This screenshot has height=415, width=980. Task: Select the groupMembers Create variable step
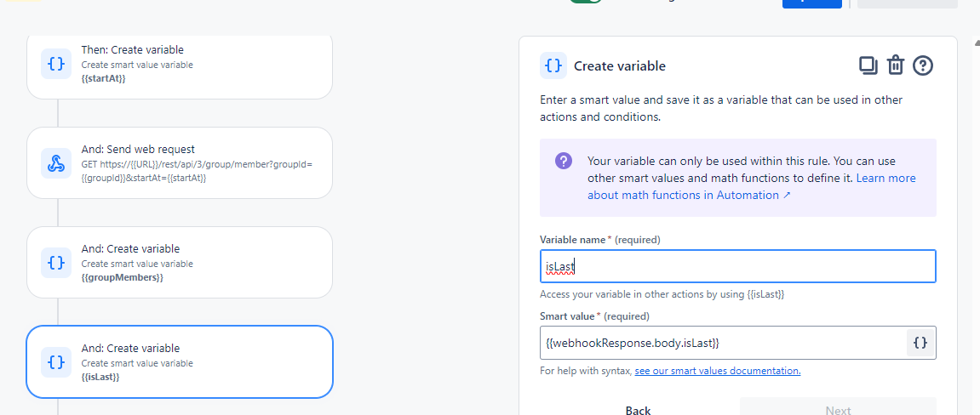(180, 262)
